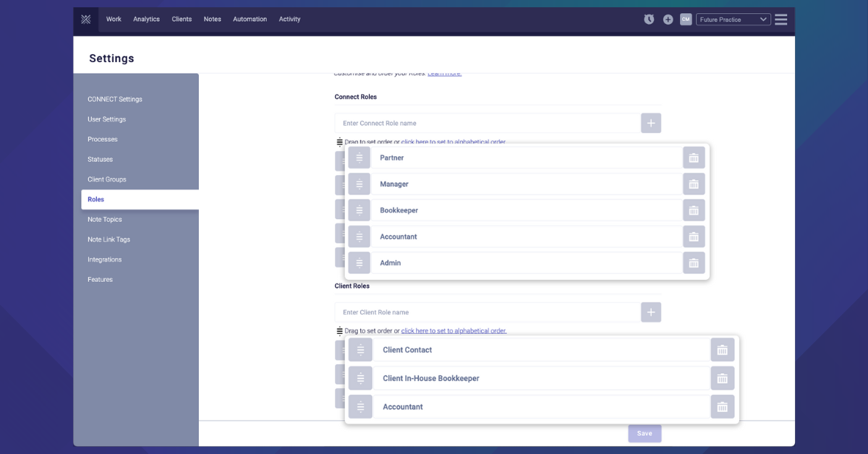The image size is (868, 454).
Task: Click the drag handle beside the Accountant Client Role
Action: pos(360,406)
